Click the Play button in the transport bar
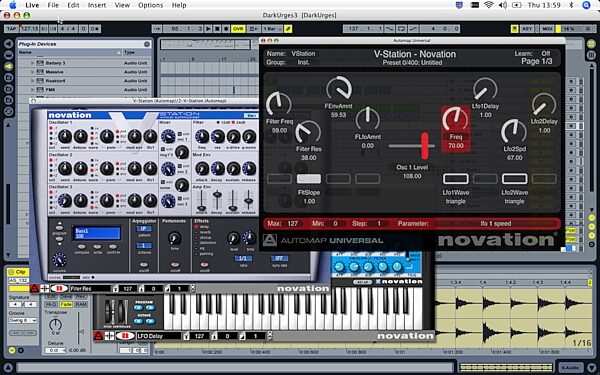600x375 pixels. (x=208, y=29)
